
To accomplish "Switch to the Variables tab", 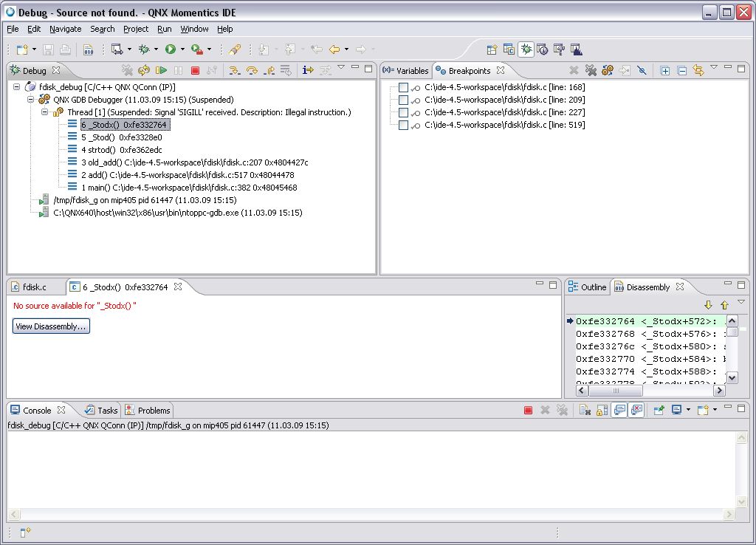I will 406,71.
